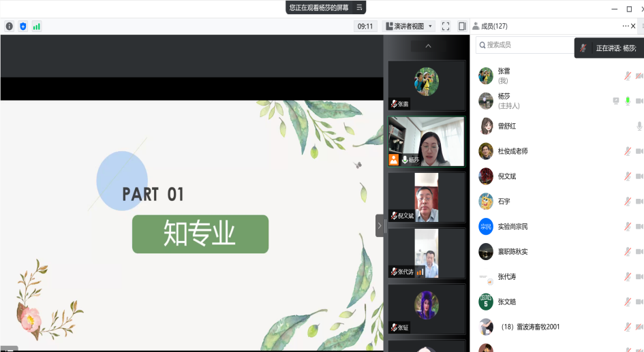Click the meeting info icon
Screen dimensions: 644x352
(x=10, y=27)
